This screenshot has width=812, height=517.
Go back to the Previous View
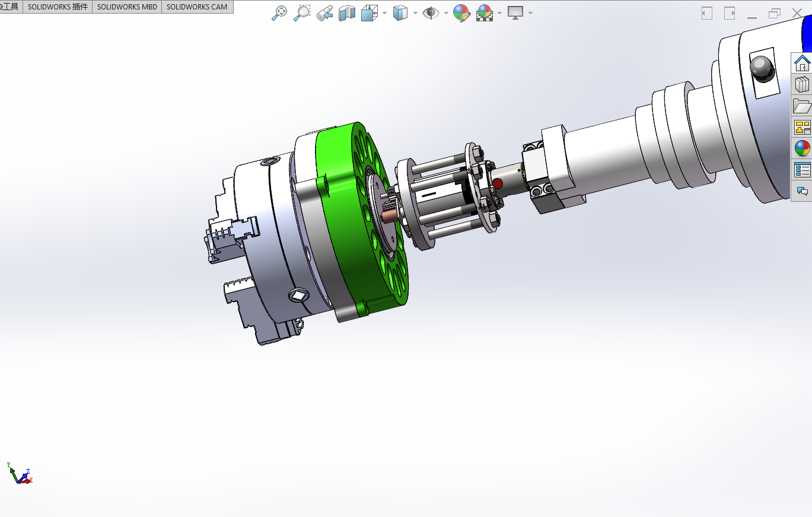point(324,13)
